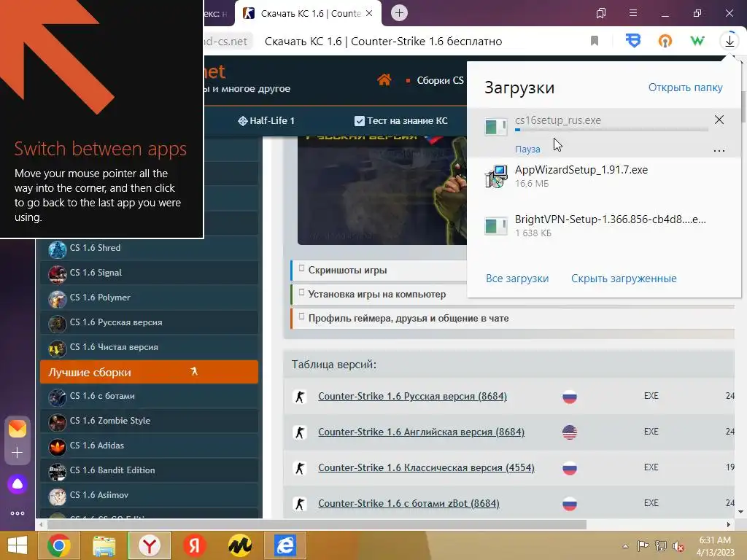747x560 pixels.
Task: Open browser menu hamburger icon
Action: (632, 13)
